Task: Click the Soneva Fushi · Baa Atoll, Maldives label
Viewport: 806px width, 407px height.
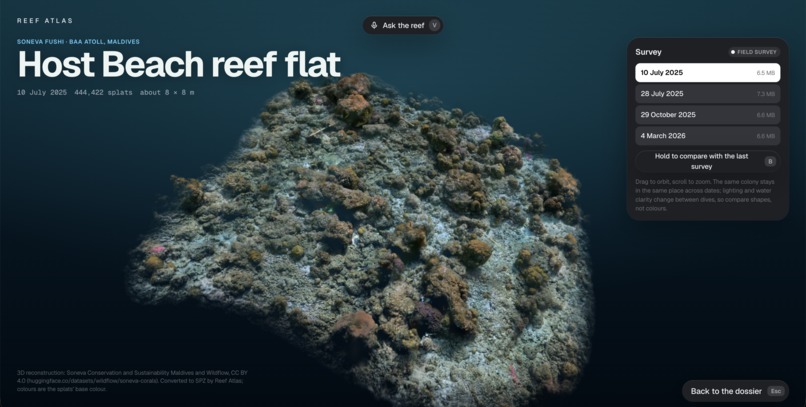Action: tap(78, 42)
